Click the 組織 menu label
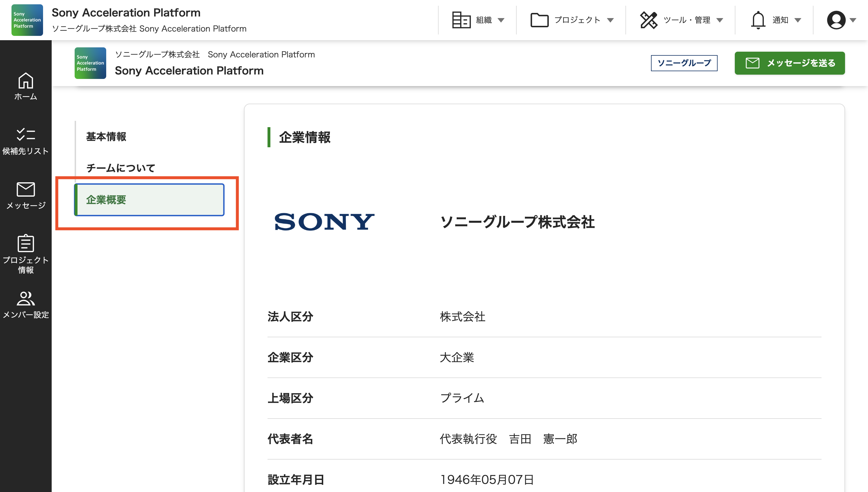868x492 pixels. coord(484,20)
